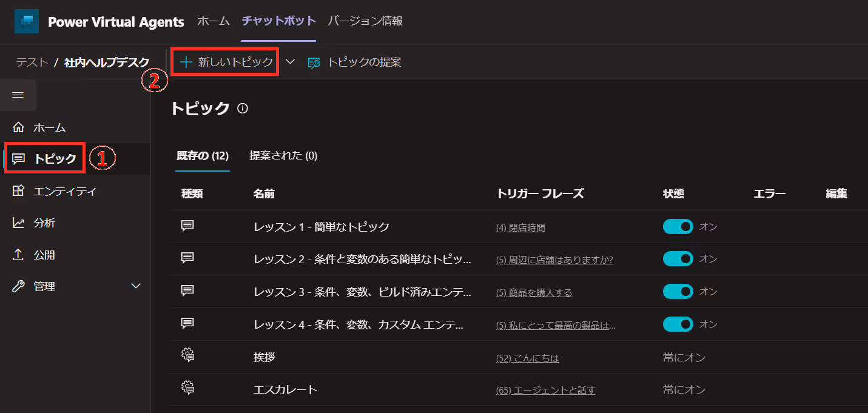Click the topic icon in the レッスン 2 row
Screen dimensions: 868x413
point(187,258)
